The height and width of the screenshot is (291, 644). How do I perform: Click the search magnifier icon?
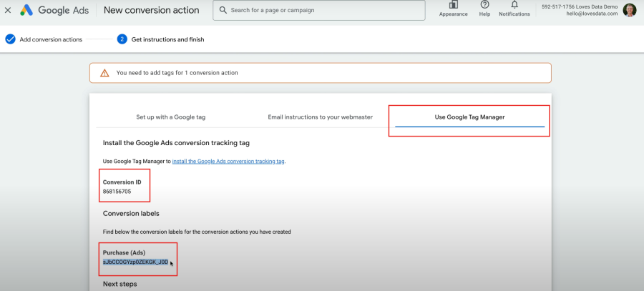tap(223, 10)
